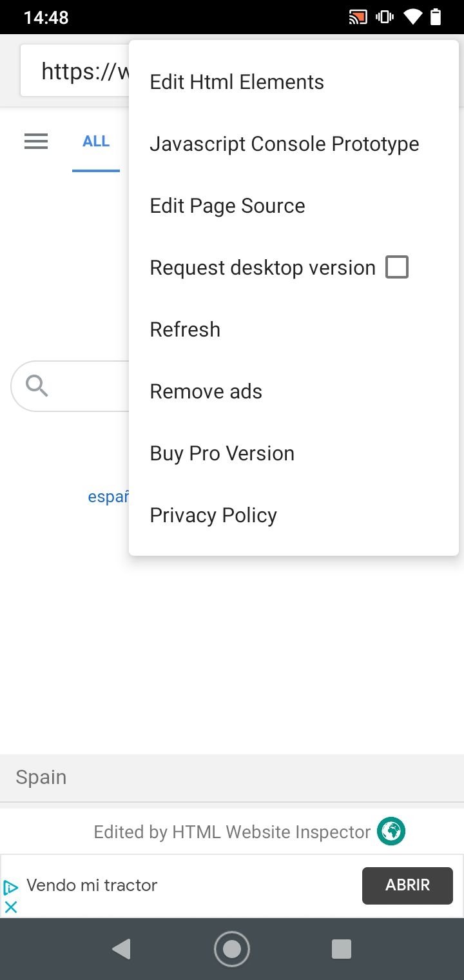This screenshot has height=980, width=464.
Task: Tap the cast icon in status bar
Action: (x=358, y=17)
